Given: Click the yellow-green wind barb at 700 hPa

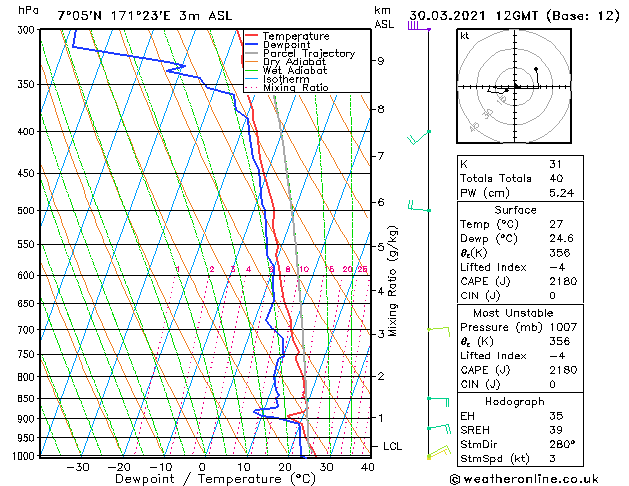Looking at the screenshot, I should point(439,332).
